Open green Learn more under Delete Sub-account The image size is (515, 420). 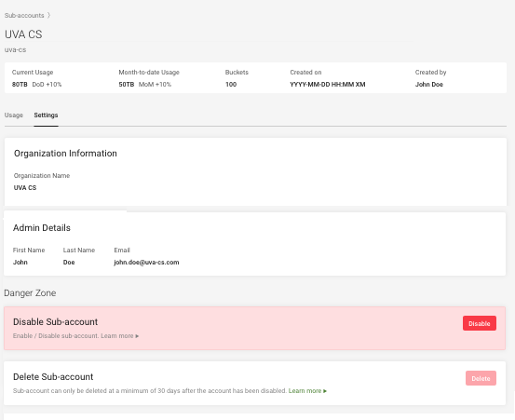[x=307, y=391]
